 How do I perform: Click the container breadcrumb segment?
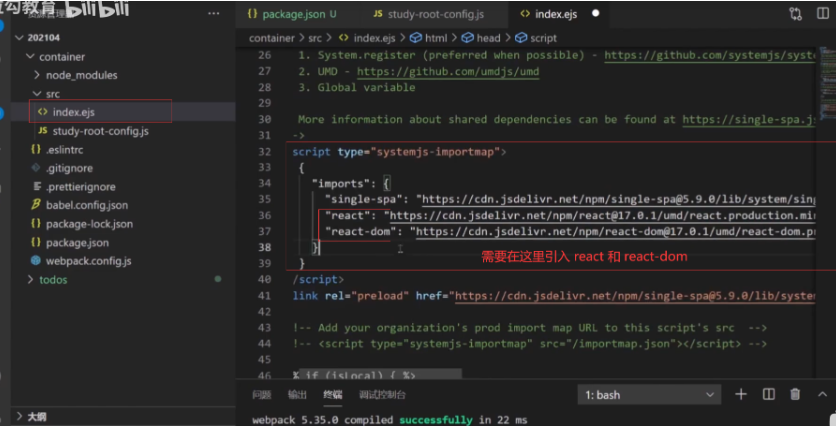[x=271, y=38]
